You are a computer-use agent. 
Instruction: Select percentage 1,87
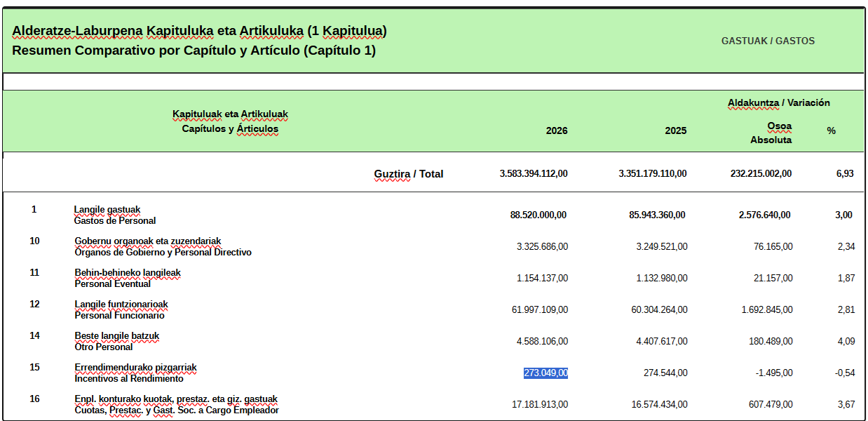(846, 279)
